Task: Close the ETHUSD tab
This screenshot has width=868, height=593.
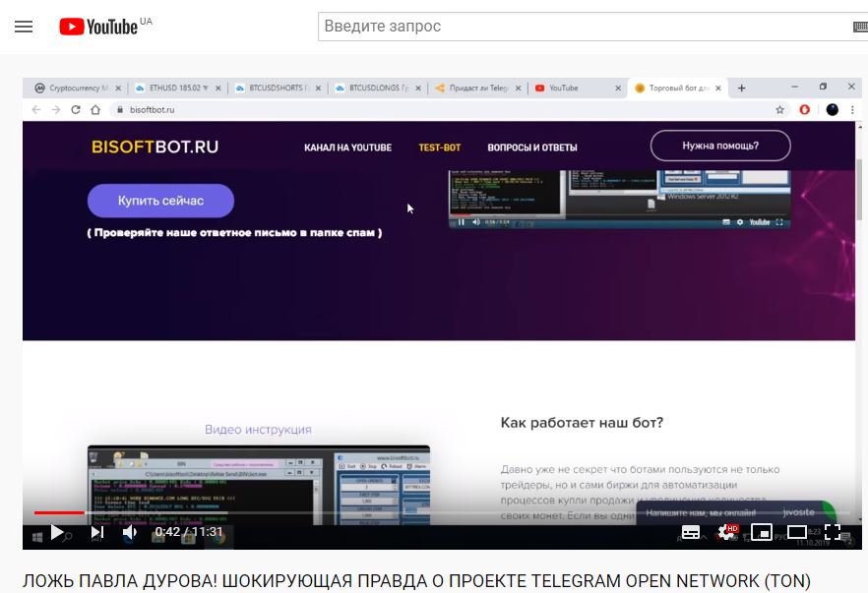Action: click(x=218, y=88)
